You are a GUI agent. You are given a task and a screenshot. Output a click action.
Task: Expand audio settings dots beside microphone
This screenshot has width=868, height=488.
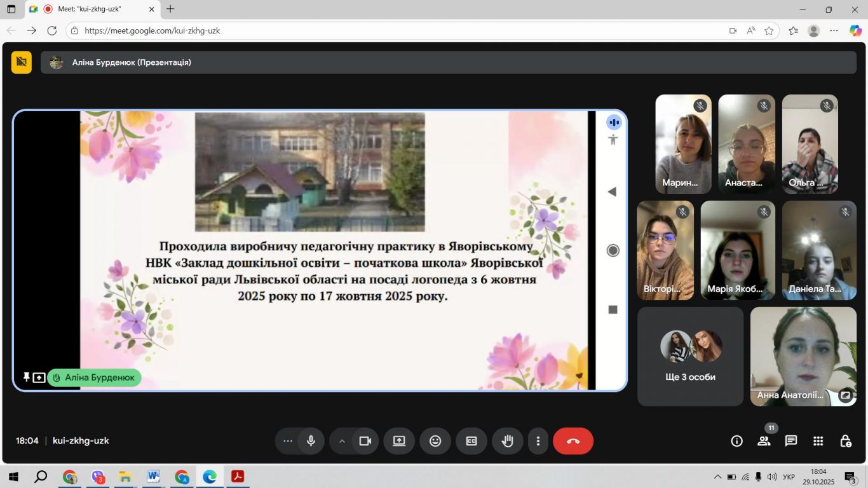[x=288, y=441]
